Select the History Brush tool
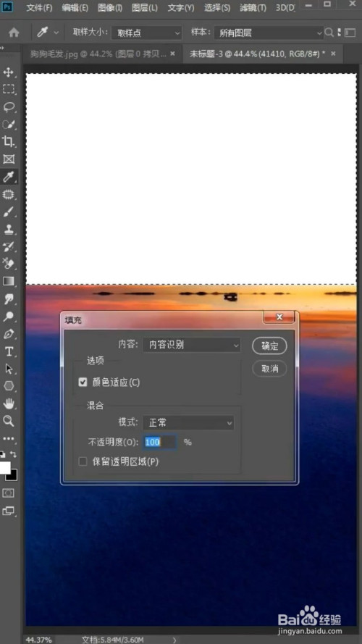The height and width of the screenshot is (644, 362). (8, 246)
